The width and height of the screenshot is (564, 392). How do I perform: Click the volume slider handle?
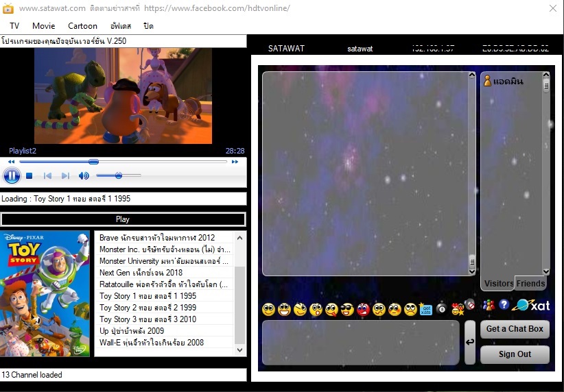pos(118,175)
